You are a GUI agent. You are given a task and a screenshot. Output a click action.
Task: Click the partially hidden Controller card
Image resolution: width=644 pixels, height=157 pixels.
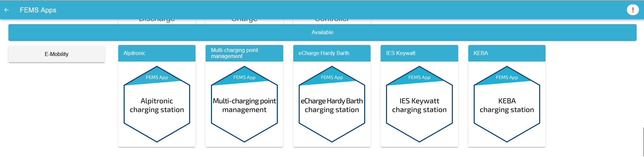[332, 21]
